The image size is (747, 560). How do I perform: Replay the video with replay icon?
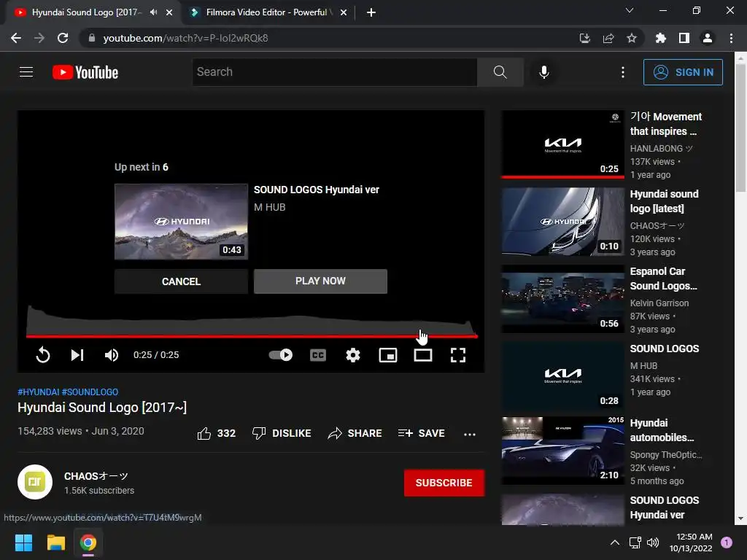click(x=43, y=355)
